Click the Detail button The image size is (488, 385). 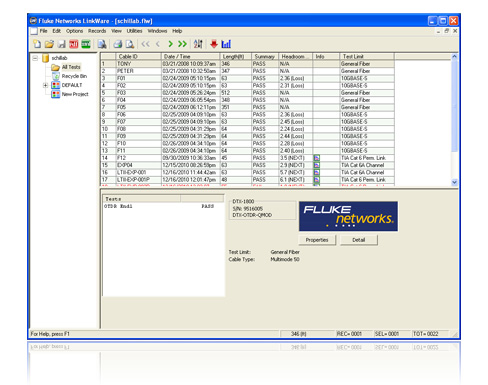coord(359,240)
